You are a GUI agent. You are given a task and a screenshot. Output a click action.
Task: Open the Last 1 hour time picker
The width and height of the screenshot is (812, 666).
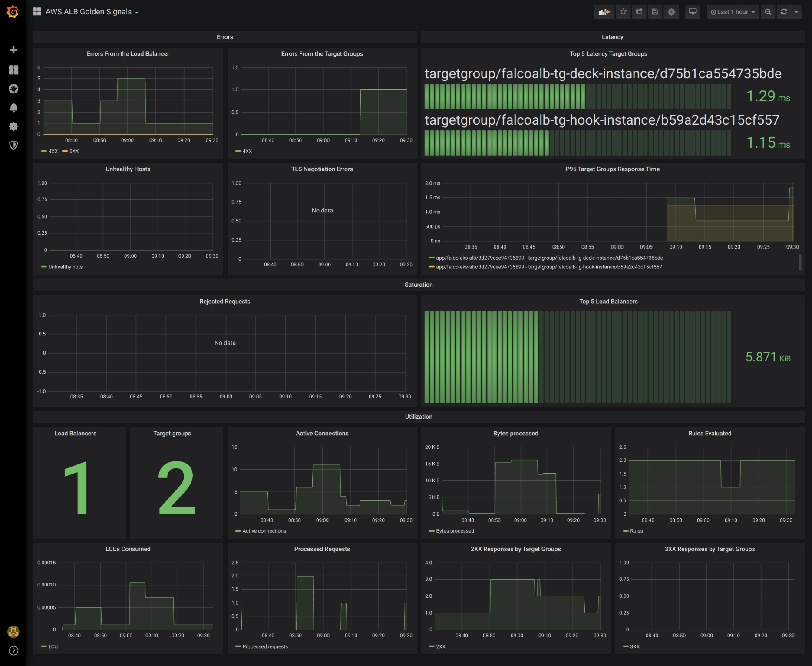click(x=733, y=12)
